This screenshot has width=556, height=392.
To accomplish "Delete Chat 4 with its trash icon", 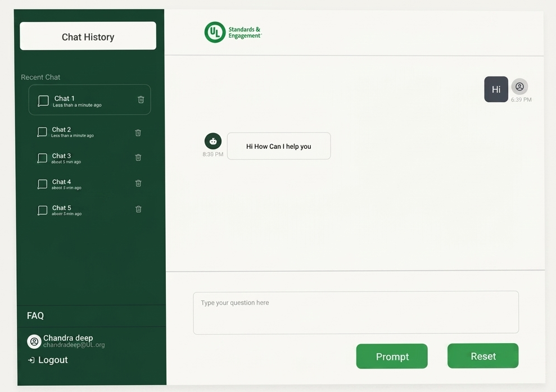I will coord(138,183).
